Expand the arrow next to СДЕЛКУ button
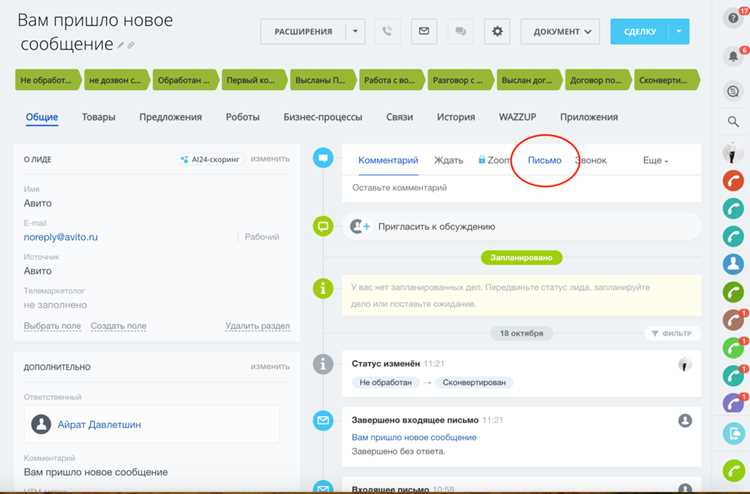Viewport: 750px width, 494px height. (679, 32)
